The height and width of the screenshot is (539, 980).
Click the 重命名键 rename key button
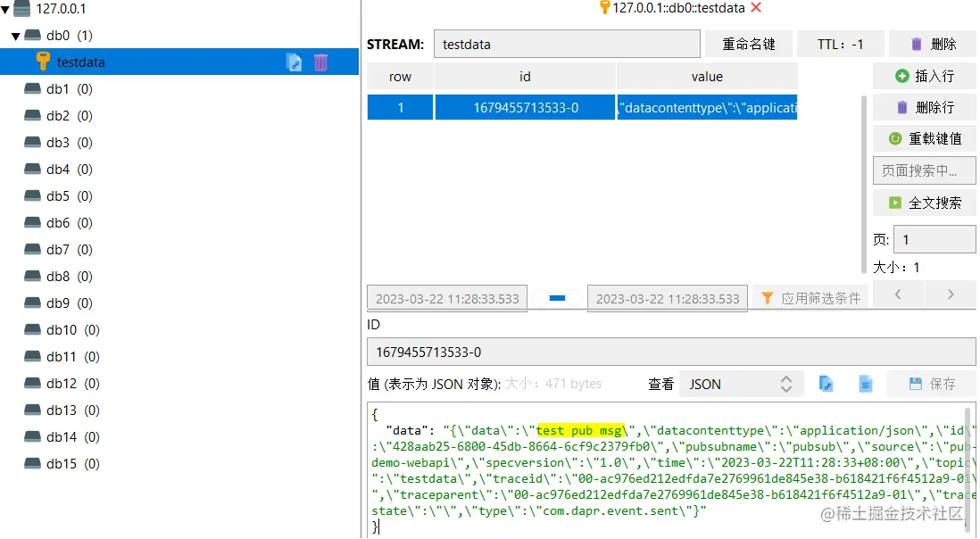[749, 45]
